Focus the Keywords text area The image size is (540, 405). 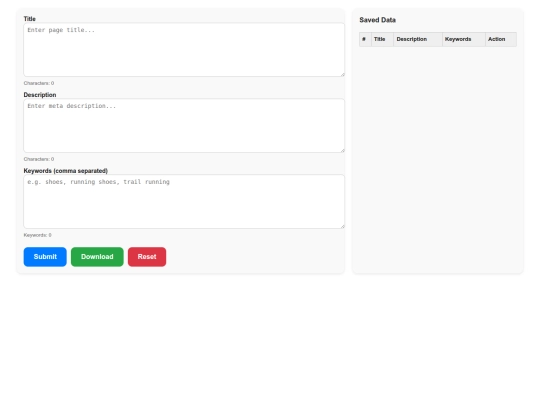tap(184, 201)
